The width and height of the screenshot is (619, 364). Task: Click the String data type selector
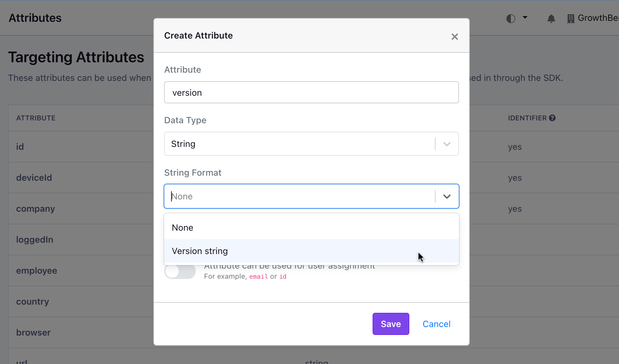click(311, 144)
